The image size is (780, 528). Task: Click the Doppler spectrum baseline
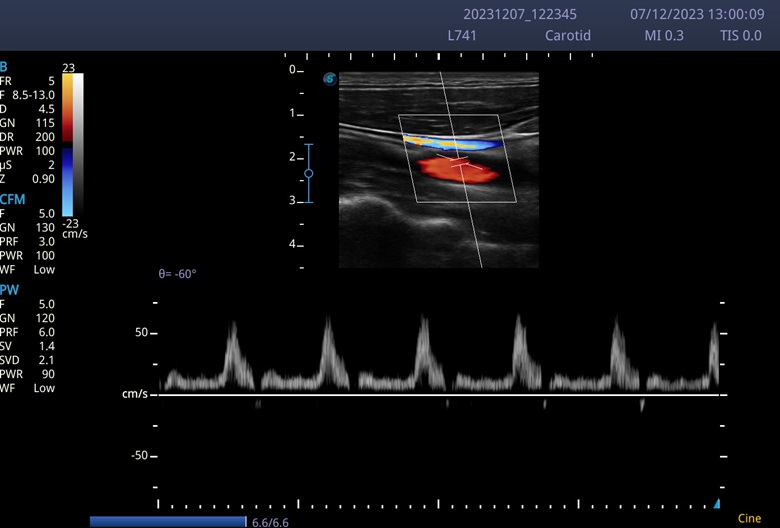(440, 395)
